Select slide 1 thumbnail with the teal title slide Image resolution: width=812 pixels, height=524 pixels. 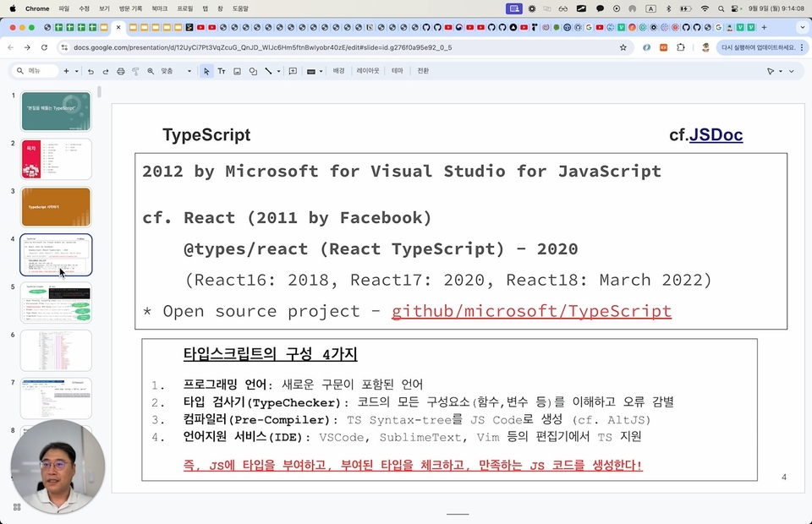(x=56, y=112)
